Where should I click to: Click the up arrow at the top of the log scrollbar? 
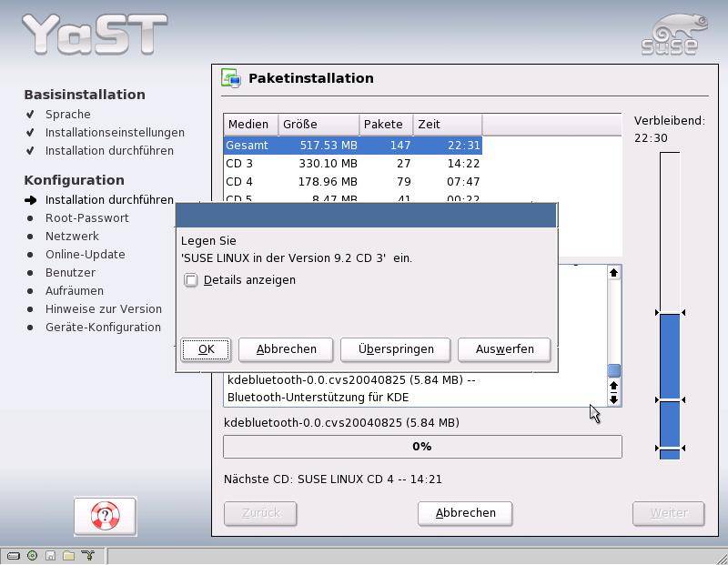point(613,273)
